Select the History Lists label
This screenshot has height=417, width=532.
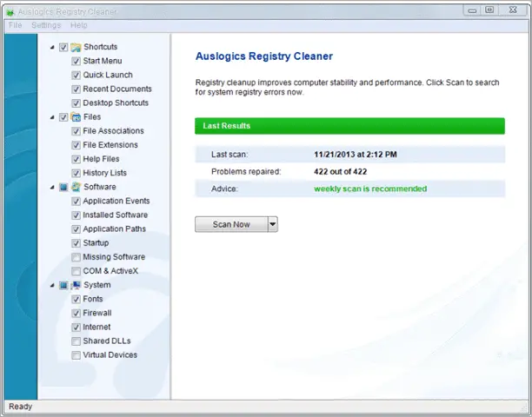click(x=105, y=173)
